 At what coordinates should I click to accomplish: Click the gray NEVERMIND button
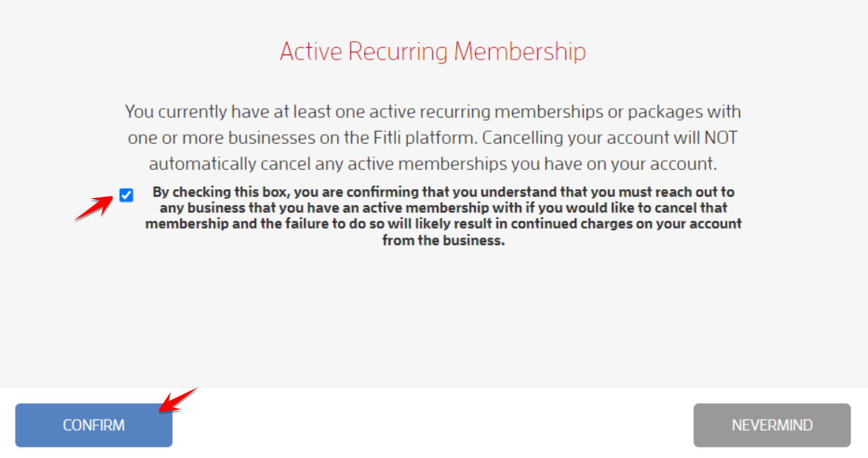tap(772, 424)
